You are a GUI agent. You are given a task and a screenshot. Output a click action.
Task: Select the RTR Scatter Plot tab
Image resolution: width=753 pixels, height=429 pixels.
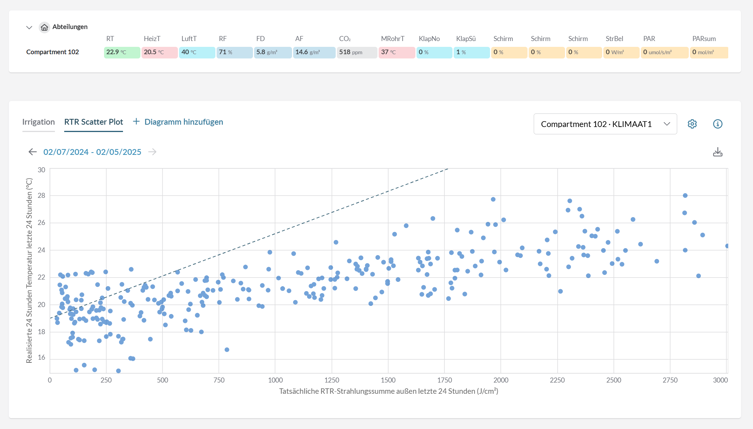[93, 122]
